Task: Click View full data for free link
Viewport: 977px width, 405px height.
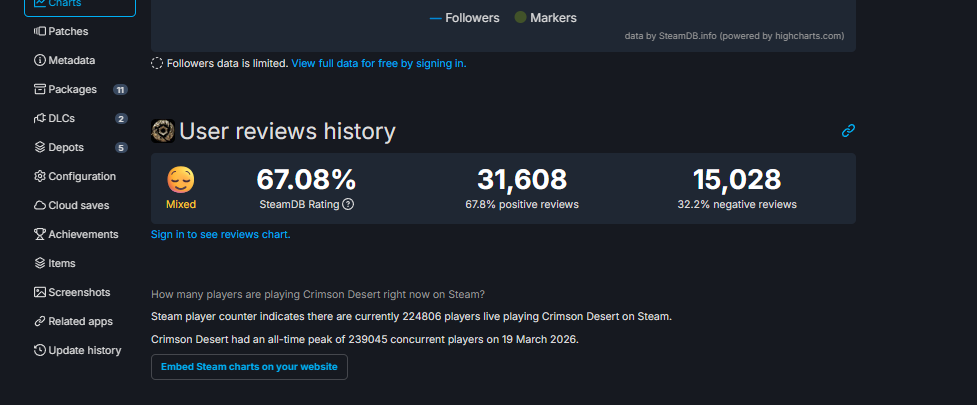Action: [378, 63]
